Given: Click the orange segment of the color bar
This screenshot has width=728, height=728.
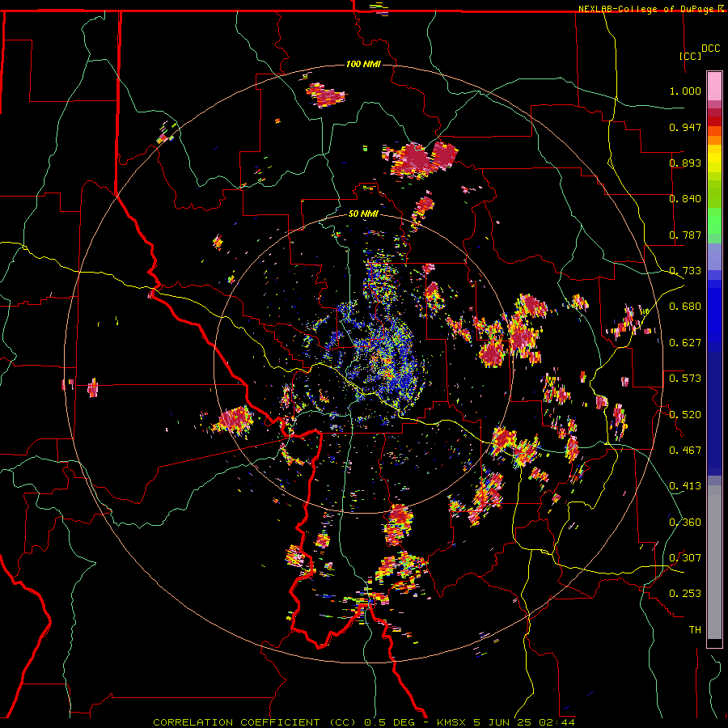Looking at the screenshot, I should pyautogui.click(x=714, y=136).
